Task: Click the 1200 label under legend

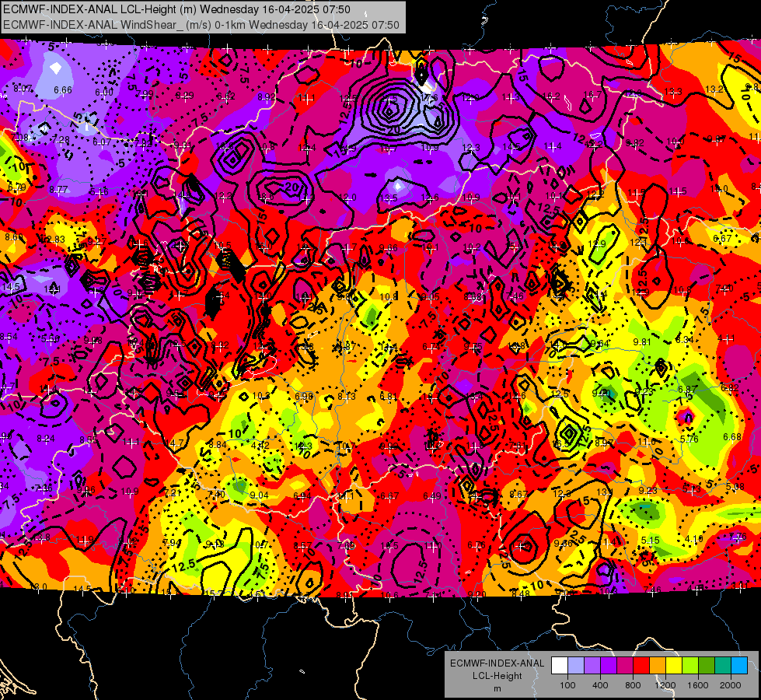Action: pyautogui.click(x=665, y=685)
